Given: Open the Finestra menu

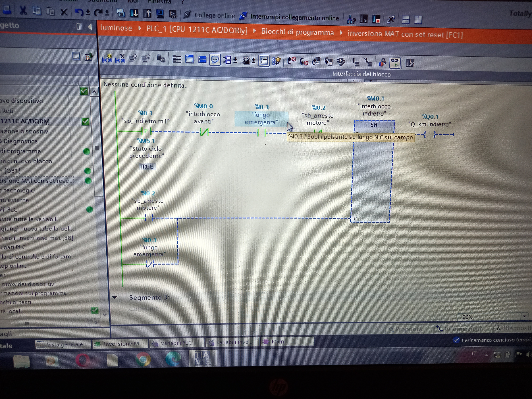Looking at the screenshot, I should (x=159, y=2).
